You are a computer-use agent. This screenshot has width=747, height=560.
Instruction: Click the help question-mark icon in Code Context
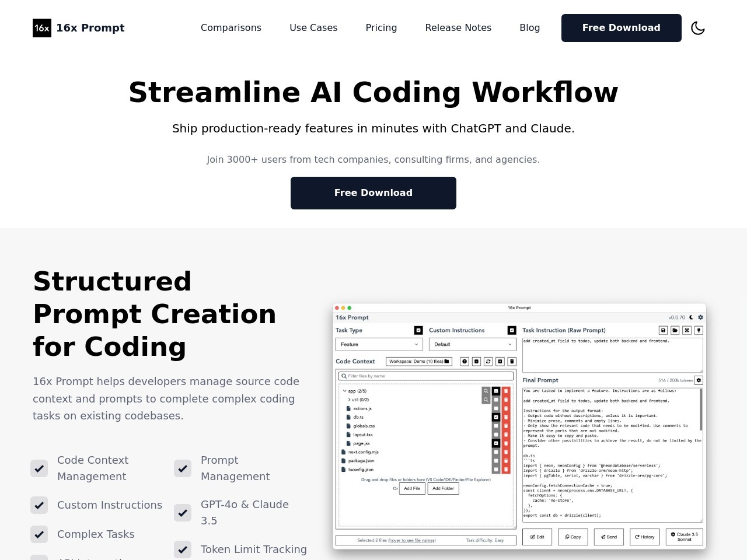[465, 362]
